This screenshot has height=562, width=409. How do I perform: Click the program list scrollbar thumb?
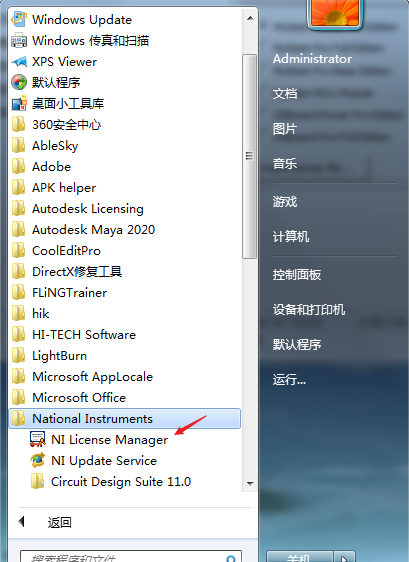pyautogui.click(x=249, y=156)
